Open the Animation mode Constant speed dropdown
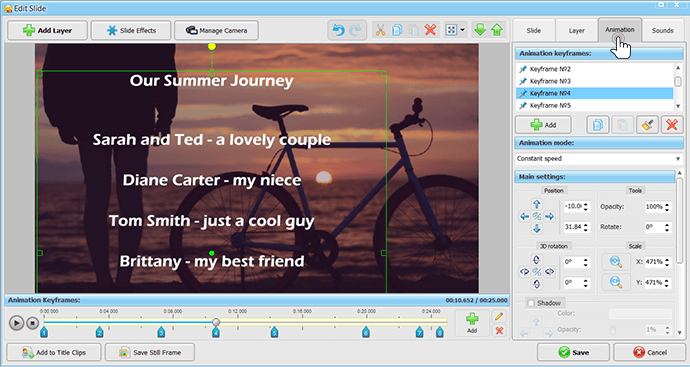Viewport: 690px width, 367px height. click(599, 158)
